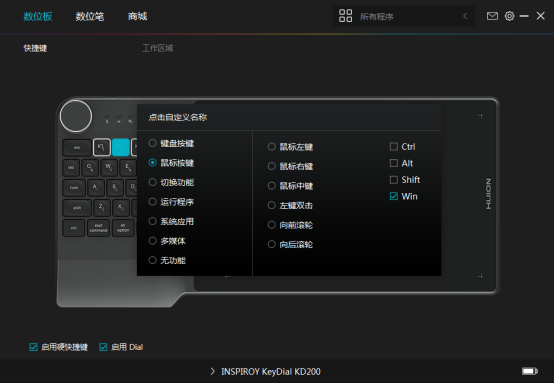Click the dial wheel on the keypad
This screenshot has height=383, width=554.
coord(76,116)
